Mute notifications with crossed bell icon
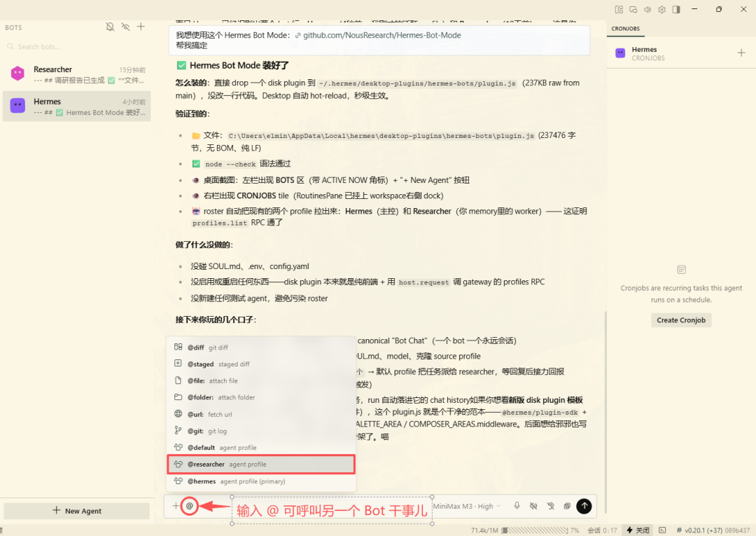 click(x=110, y=27)
